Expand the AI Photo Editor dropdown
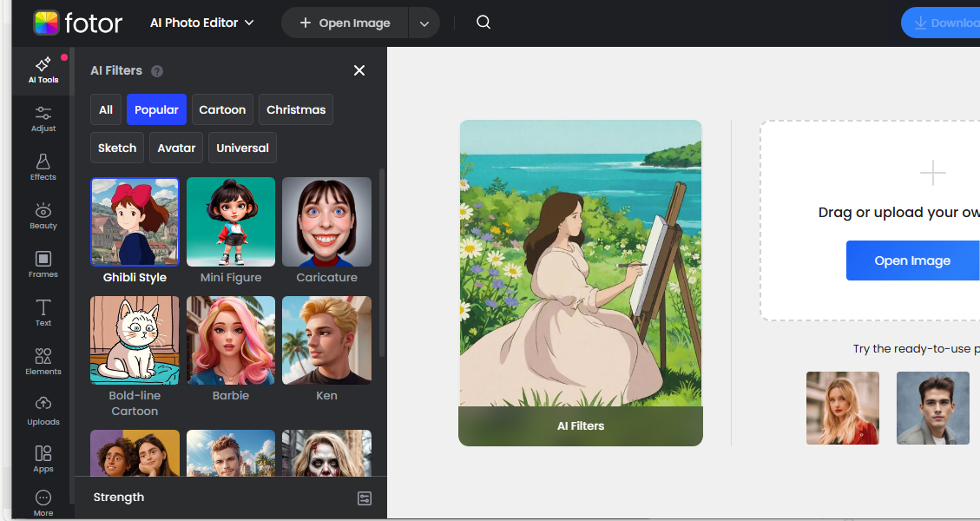Viewport: 980px width, 521px height. [x=202, y=23]
